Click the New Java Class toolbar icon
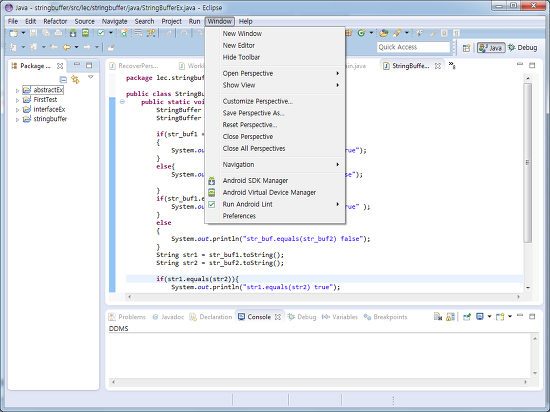Image resolution: width=550 pixels, height=412 pixels. click(x=361, y=33)
